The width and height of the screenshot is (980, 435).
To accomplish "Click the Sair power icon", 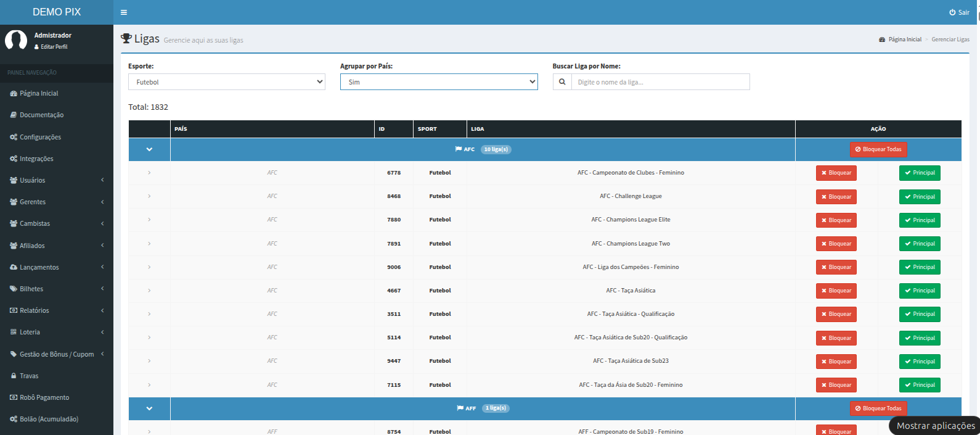I will pos(952,12).
